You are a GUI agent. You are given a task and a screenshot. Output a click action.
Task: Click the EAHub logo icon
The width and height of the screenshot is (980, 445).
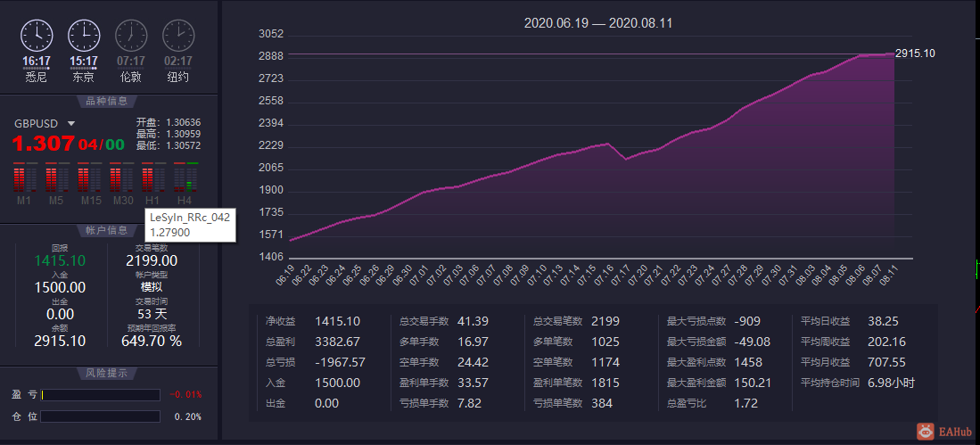(x=926, y=432)
